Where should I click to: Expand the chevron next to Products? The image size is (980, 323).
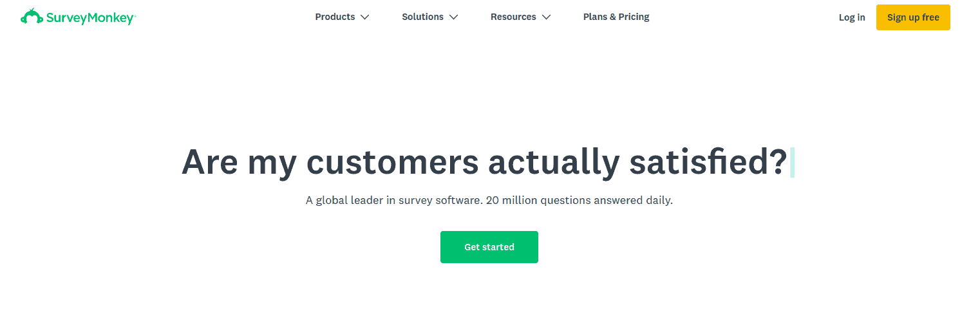click(364, 17)
